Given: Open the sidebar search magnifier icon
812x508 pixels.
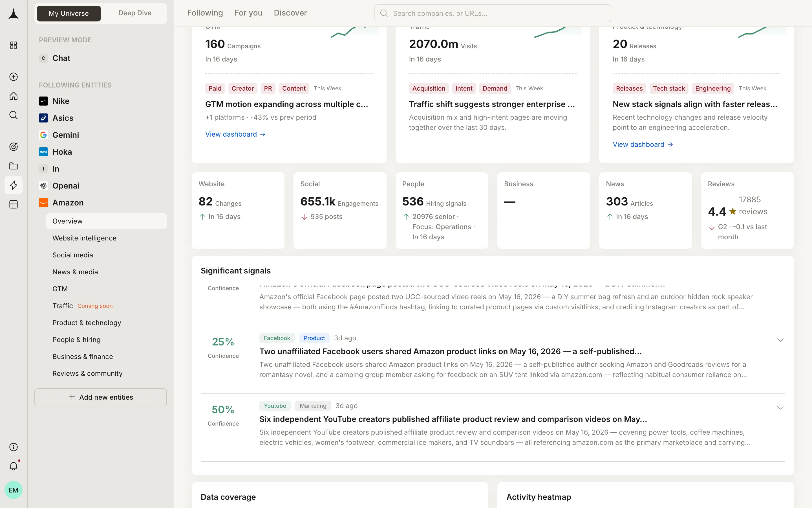Looking at the screenshot, I should [14, 115].
